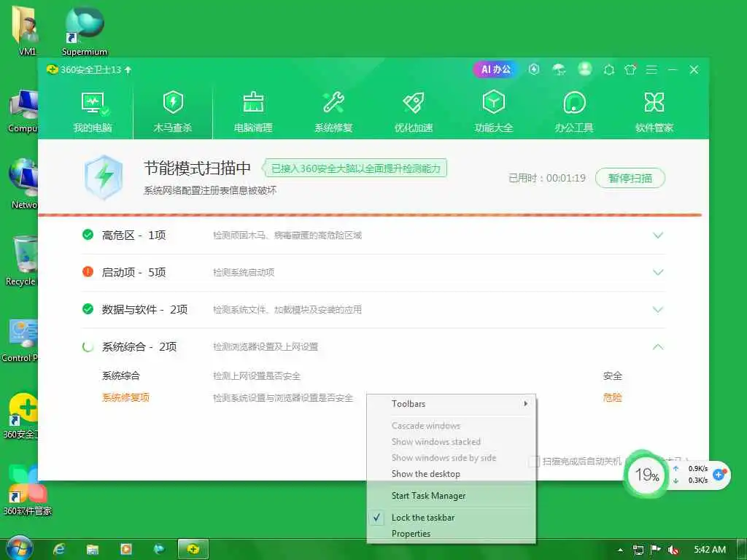Open the media player taskbar icon
This screenshot has height=560, width=747.
(125, 550)
